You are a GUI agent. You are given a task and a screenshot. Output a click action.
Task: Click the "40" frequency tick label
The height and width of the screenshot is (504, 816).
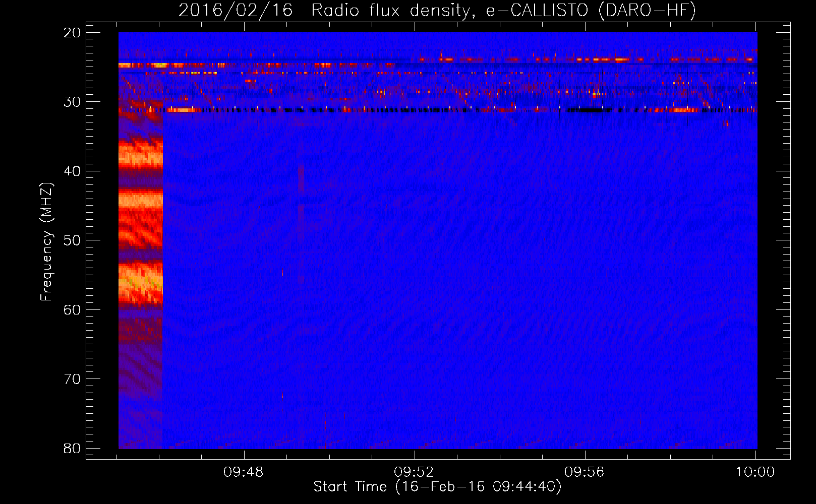click(x=72, y=171)
